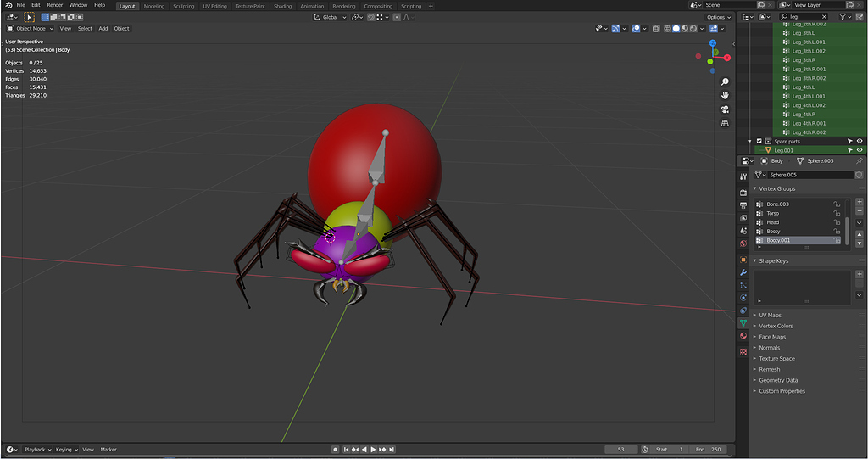Toggle snapping magnet button

[x=371, y=17]
